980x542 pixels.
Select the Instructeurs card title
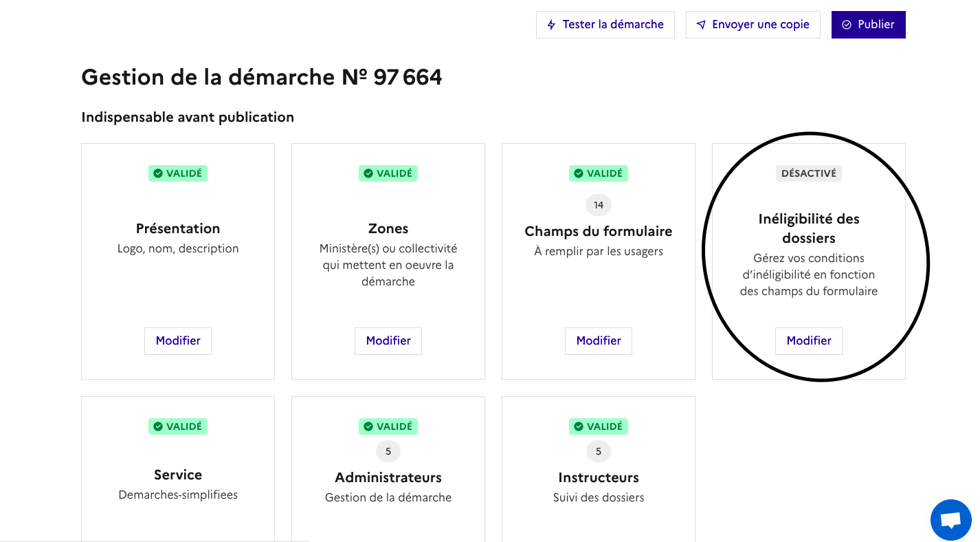(599, 477)
